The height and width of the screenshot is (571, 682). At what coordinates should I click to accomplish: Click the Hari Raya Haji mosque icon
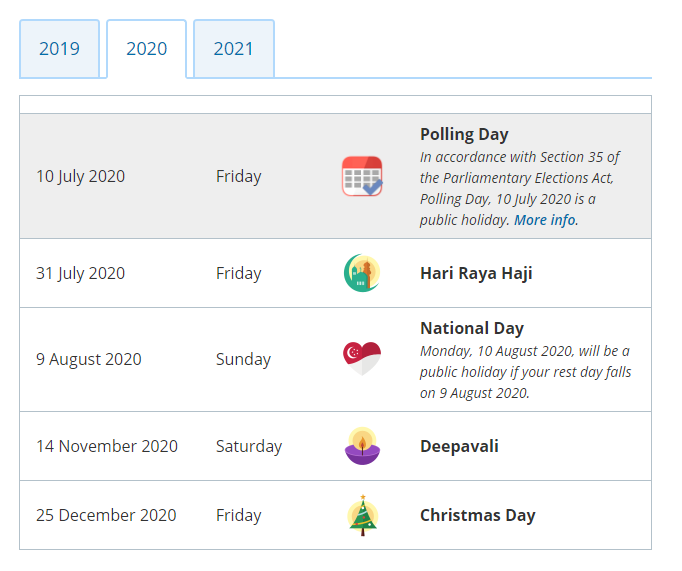point(362,273)
